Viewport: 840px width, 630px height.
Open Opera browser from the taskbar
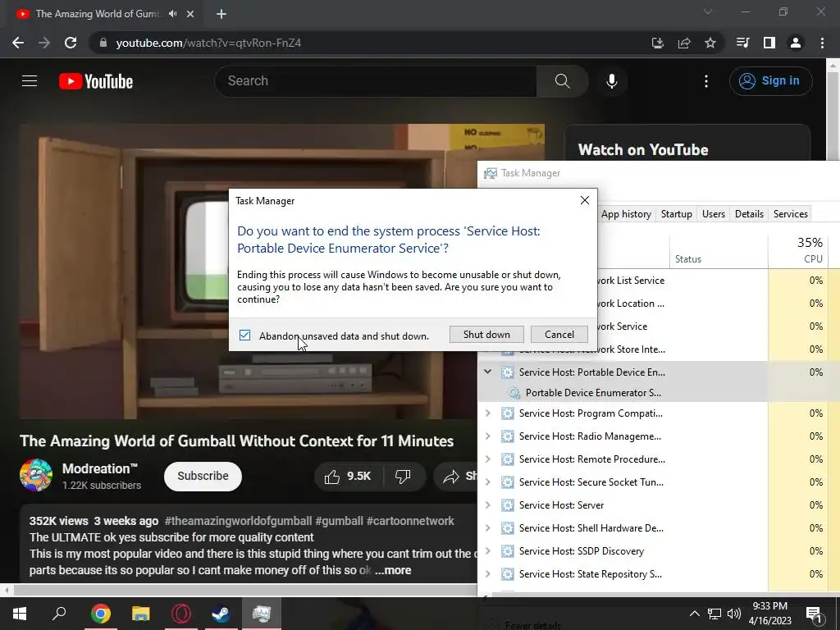181,614
